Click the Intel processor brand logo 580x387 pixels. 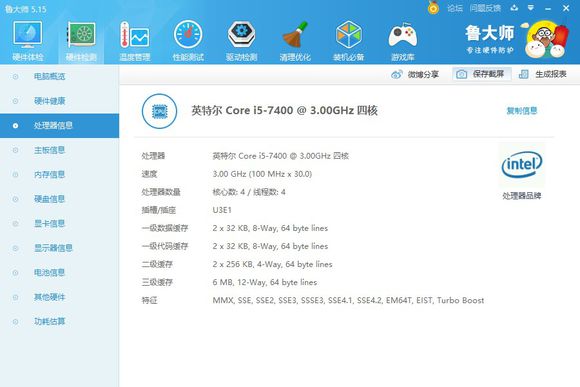click(x=522, y=165)
